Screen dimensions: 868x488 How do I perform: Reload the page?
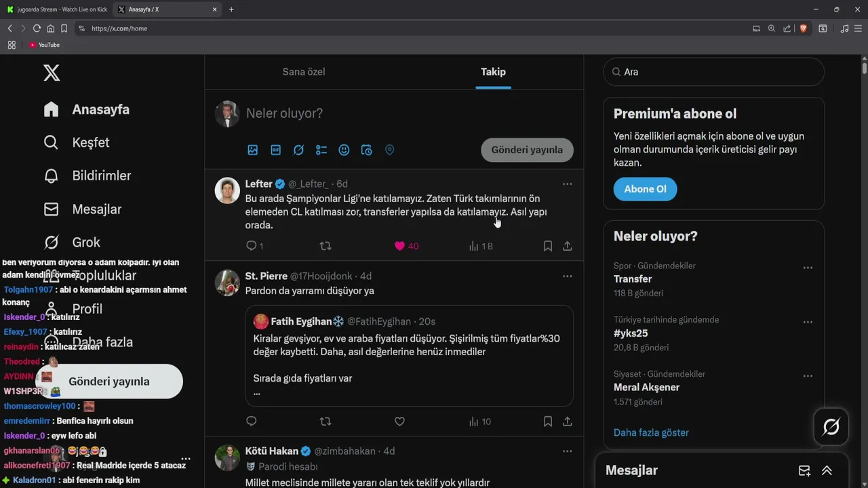37,28
